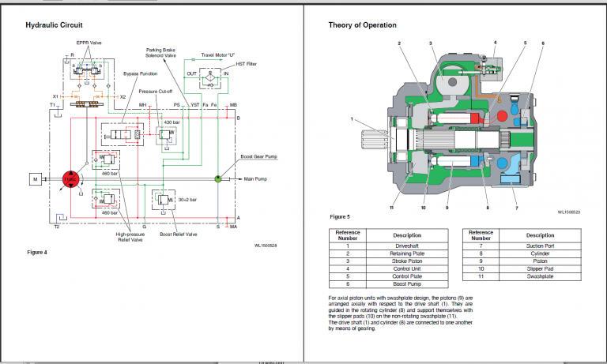Click the Theory of Operation heading

[x=362, y=25]
